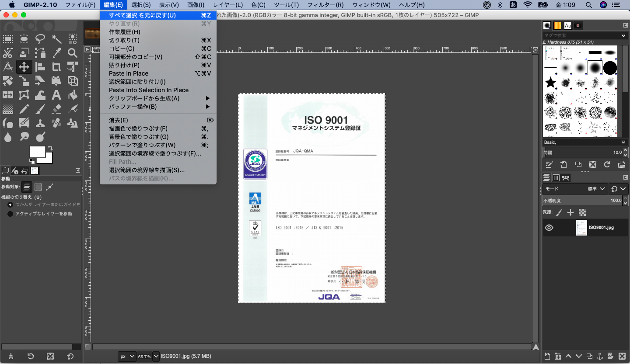Select the Dodge/Burn tool
This screenshot has height=364, width=630.
point(40,136)
